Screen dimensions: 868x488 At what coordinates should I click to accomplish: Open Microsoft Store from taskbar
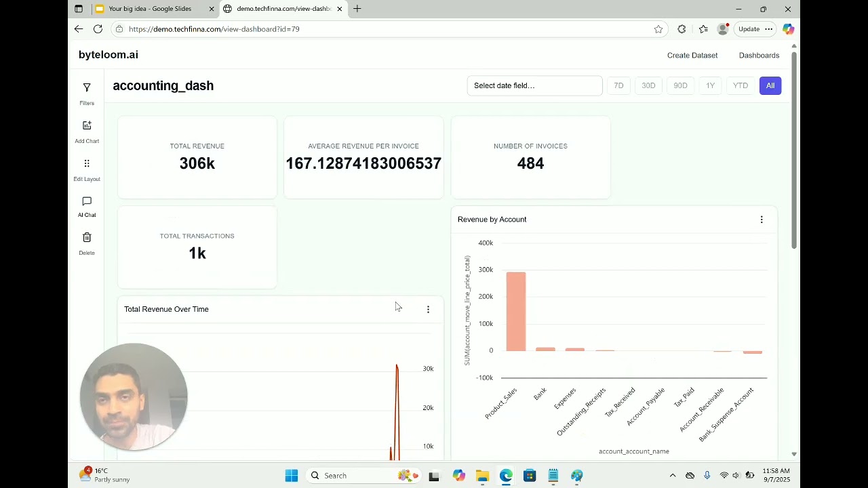tap(530, 476)
